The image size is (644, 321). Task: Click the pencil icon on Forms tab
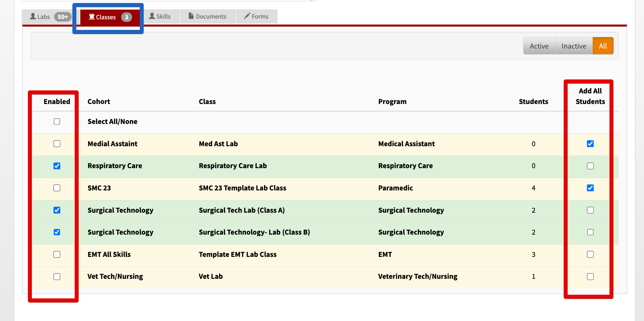click(x=247, y=16)
